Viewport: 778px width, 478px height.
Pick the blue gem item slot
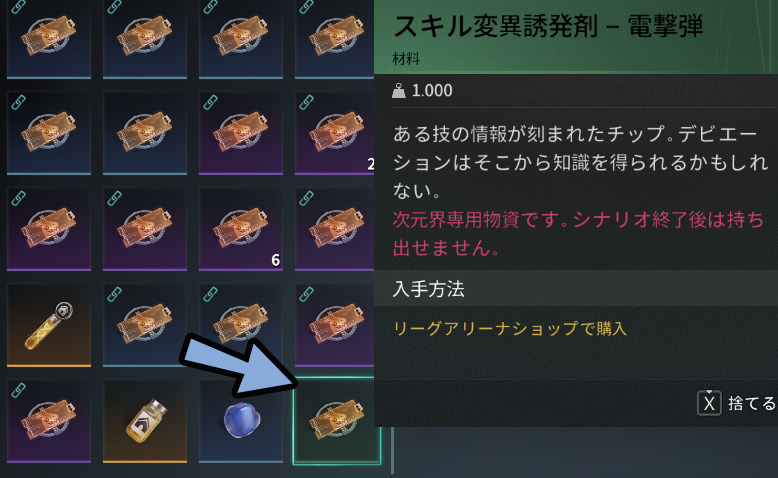point(241,421)
